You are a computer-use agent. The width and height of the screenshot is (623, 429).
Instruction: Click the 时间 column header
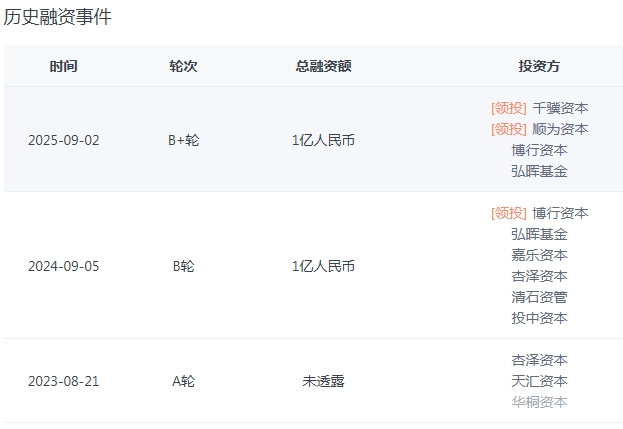[x=64, y=66]
